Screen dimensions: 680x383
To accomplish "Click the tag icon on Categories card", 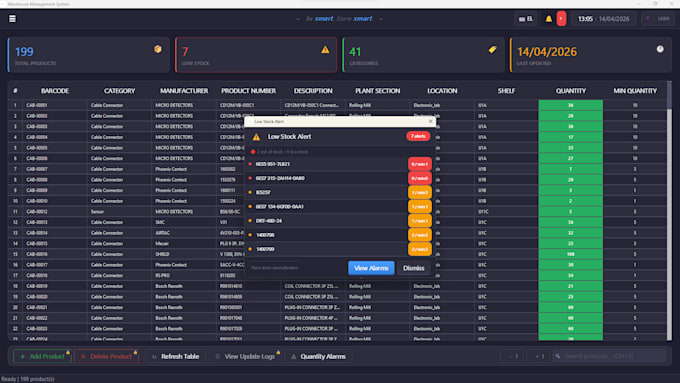I will tap(492, 49).
